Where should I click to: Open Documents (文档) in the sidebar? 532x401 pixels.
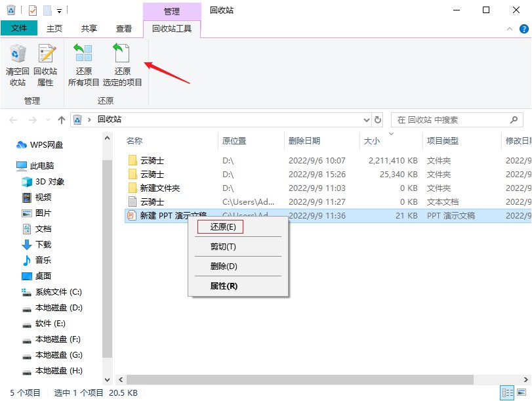37,229
